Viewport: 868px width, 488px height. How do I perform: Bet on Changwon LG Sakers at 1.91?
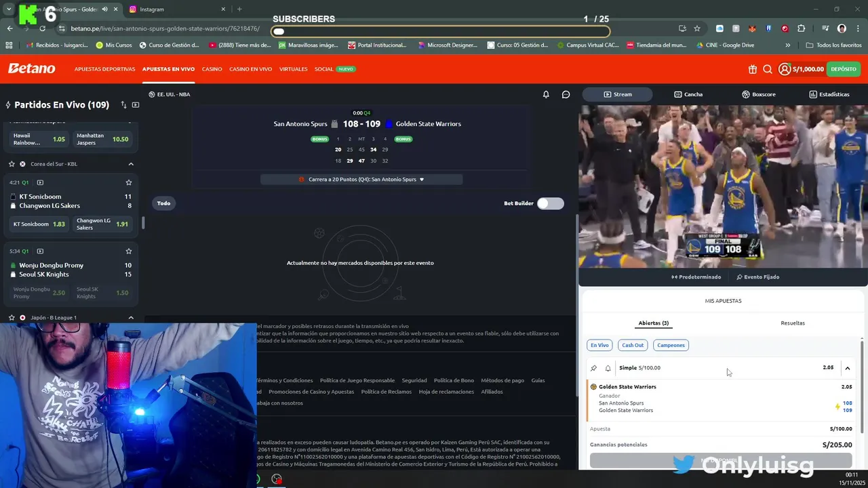coord(102,224)
